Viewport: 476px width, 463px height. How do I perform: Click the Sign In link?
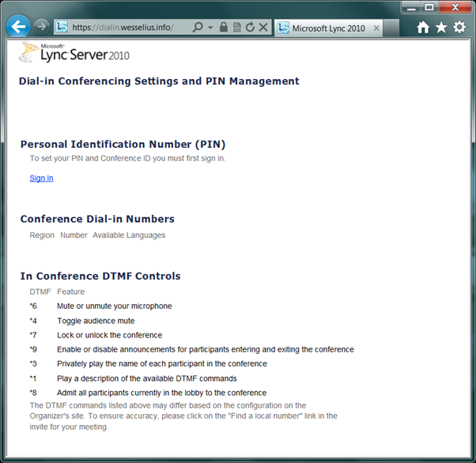click(41, 178)
